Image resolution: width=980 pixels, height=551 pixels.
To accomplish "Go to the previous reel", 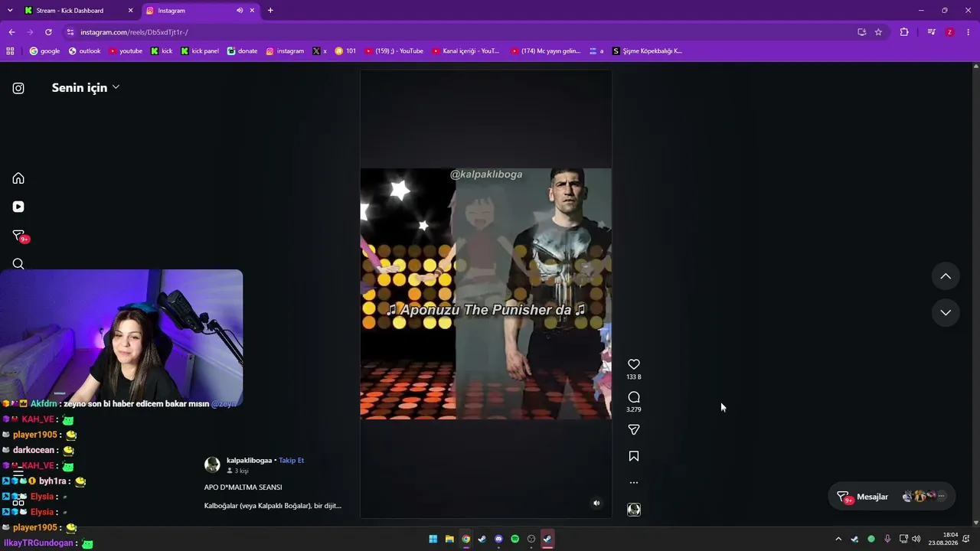I will point(946,276).
